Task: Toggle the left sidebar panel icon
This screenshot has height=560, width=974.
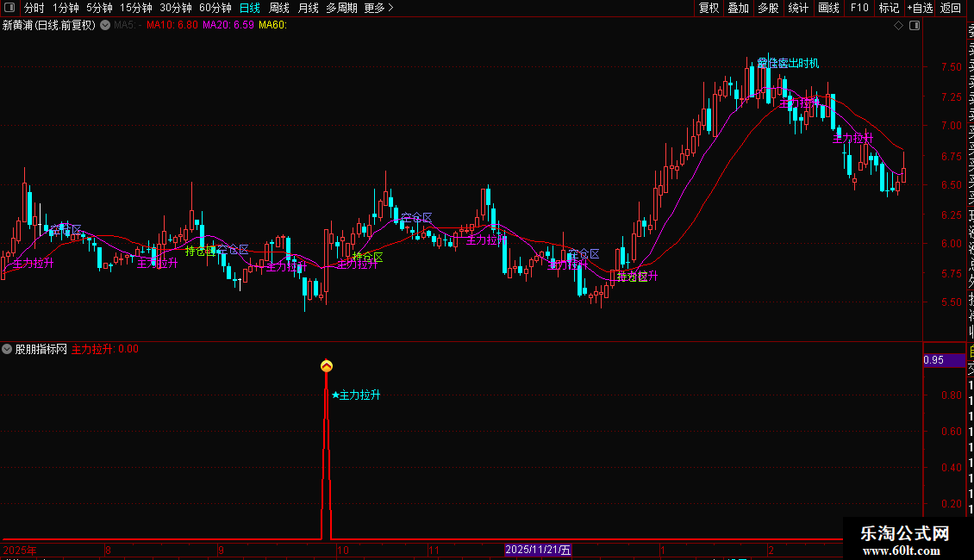Action: (x=9, y=8)
